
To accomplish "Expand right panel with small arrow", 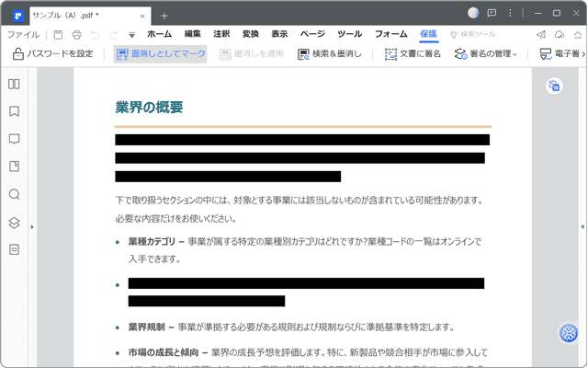I will tap(582, 227).
